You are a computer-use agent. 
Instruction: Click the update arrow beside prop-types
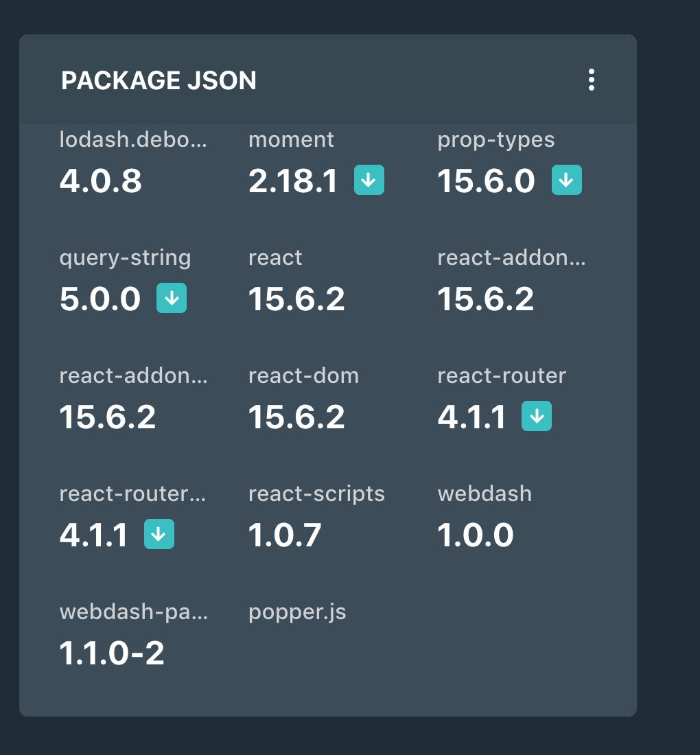(x=565, y=180)
